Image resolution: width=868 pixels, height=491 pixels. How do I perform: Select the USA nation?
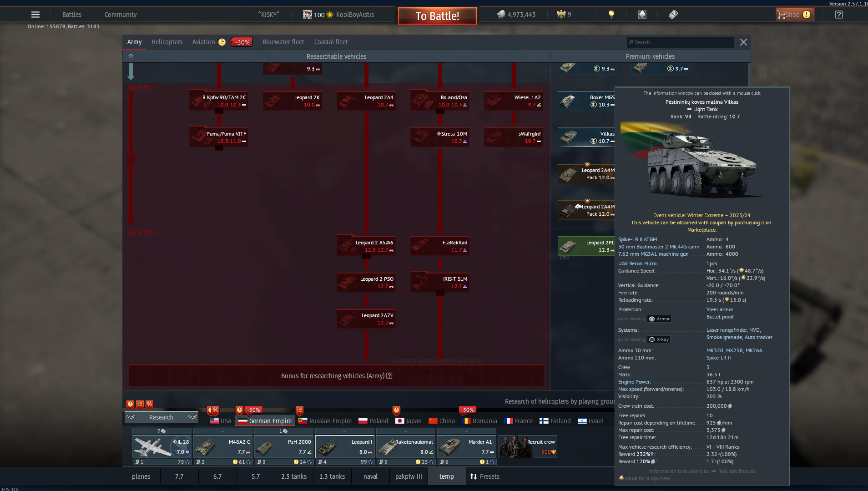(x=221, y=421)
